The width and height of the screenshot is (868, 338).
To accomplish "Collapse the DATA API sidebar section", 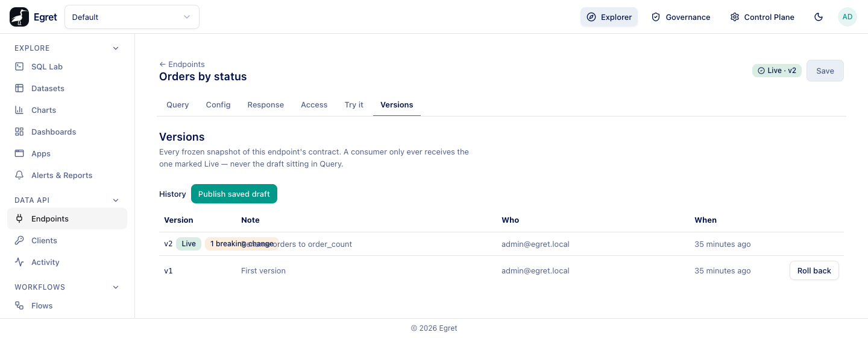I will 116,200.
